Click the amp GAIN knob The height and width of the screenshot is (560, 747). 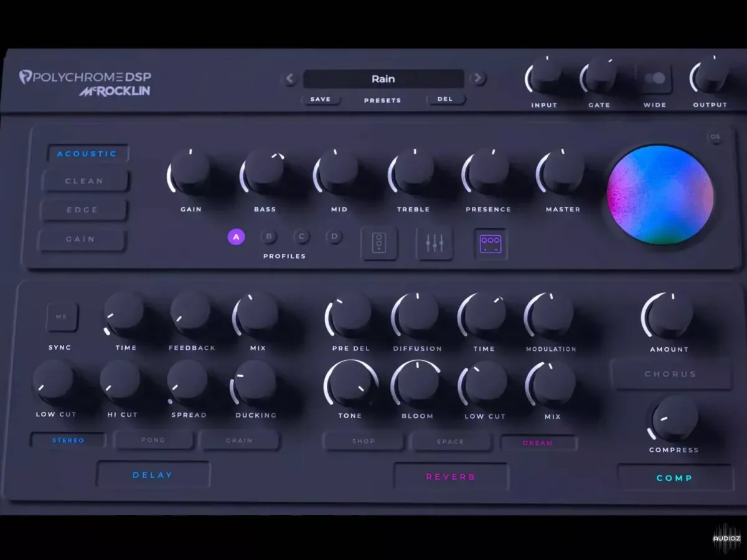tap(190, 171)
